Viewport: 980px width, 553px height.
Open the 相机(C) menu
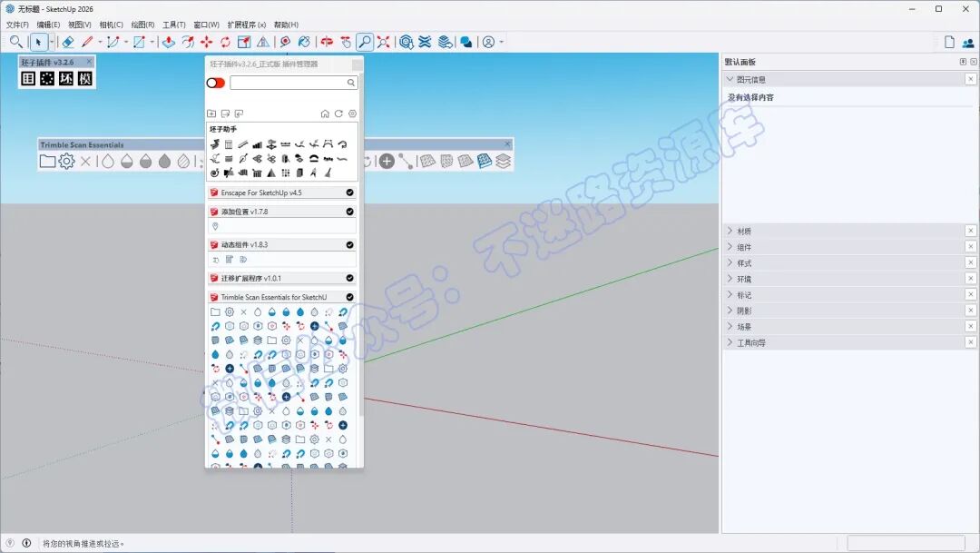point(112,25)
